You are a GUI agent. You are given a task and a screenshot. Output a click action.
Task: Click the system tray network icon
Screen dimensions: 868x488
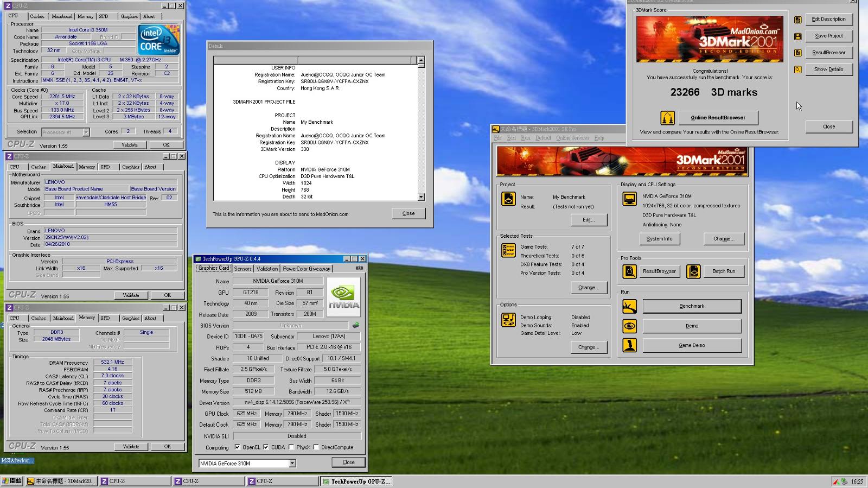point(844,481)
